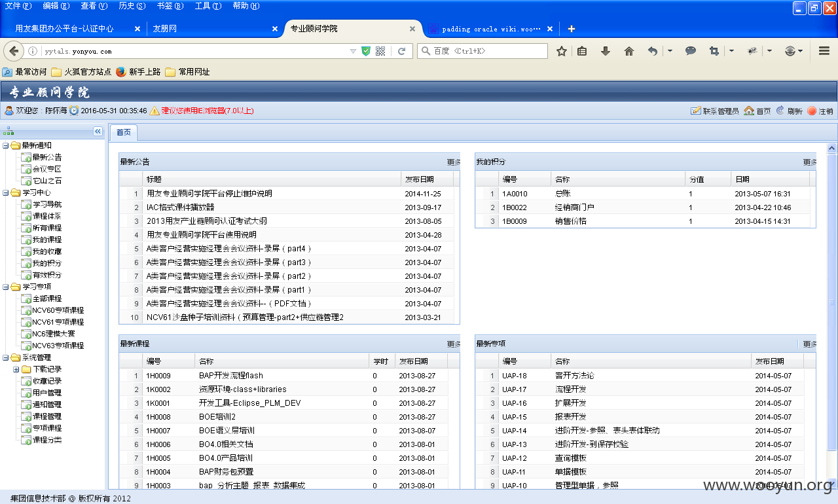Open the address bar history dropdown arrow
This screenshot has height=504, width=838.
(x=353, y=51)
